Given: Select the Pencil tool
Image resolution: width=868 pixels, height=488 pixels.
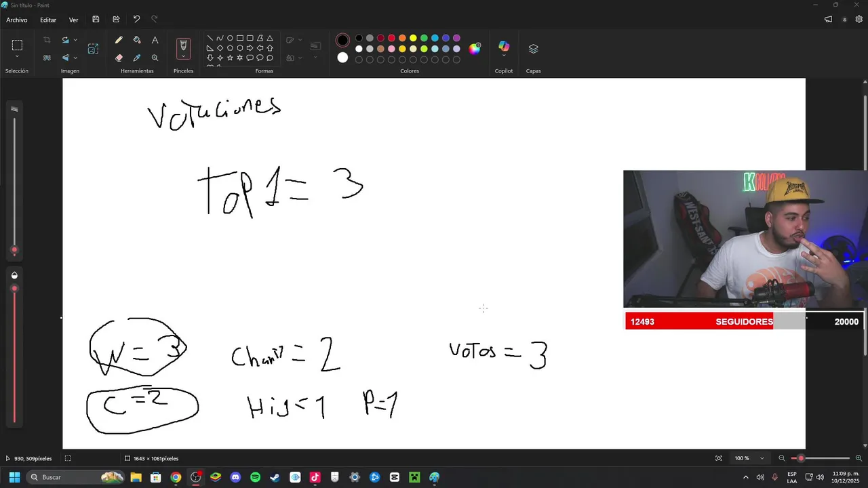Looking at the screenshot, I should coord(119,40).
